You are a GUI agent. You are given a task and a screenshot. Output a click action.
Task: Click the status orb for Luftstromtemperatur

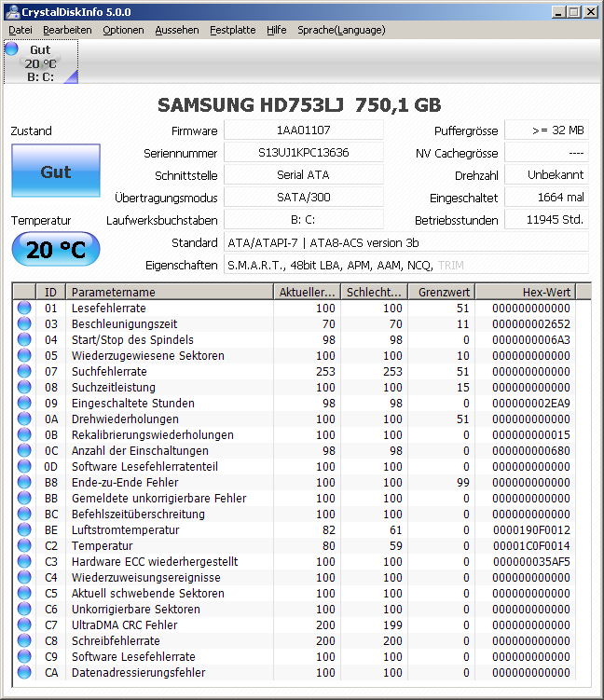pos(24,530)
